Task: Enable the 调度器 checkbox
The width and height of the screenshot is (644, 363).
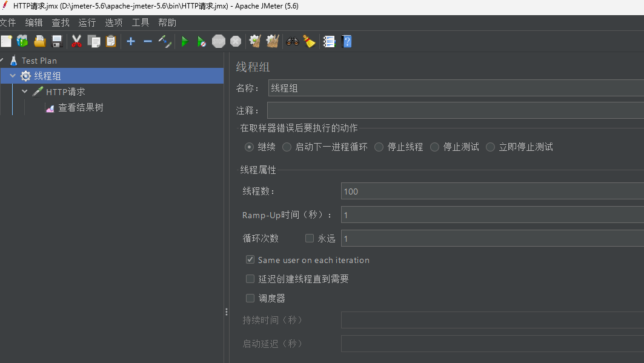Action: point(250,298)
